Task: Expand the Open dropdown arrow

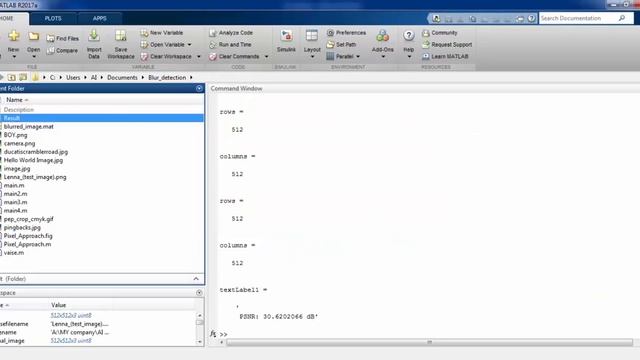Action: pyautogui.click(x=33, y=57)
